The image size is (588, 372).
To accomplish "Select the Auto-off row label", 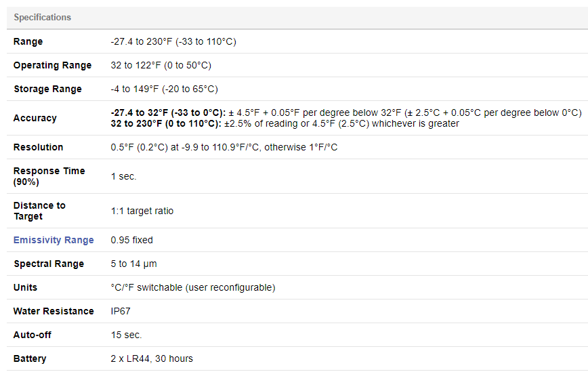I will (32, 335).
